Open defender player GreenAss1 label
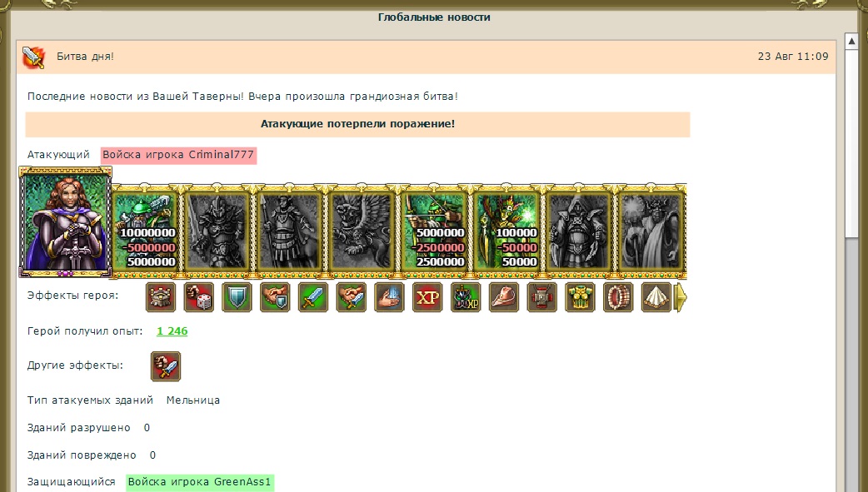Screen dimensions: 868x492 tap(199, 482)
